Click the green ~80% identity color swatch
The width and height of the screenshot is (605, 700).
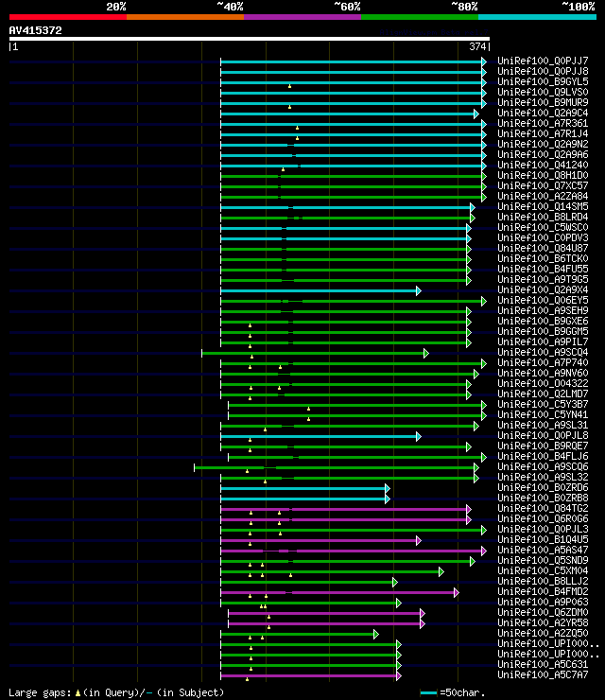(420, 17)
